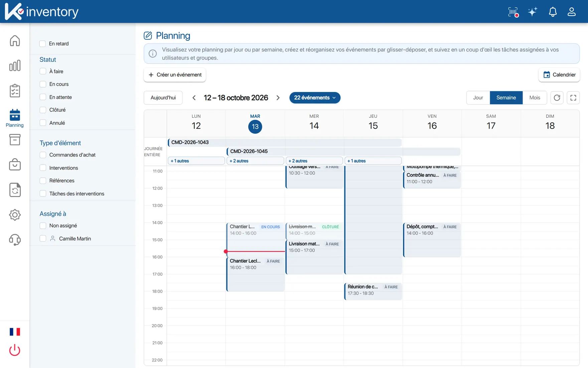The height and width of the screenshot is (368, 588).
Task: Open the support headset sidebar icon
Action: click(15, 240)
